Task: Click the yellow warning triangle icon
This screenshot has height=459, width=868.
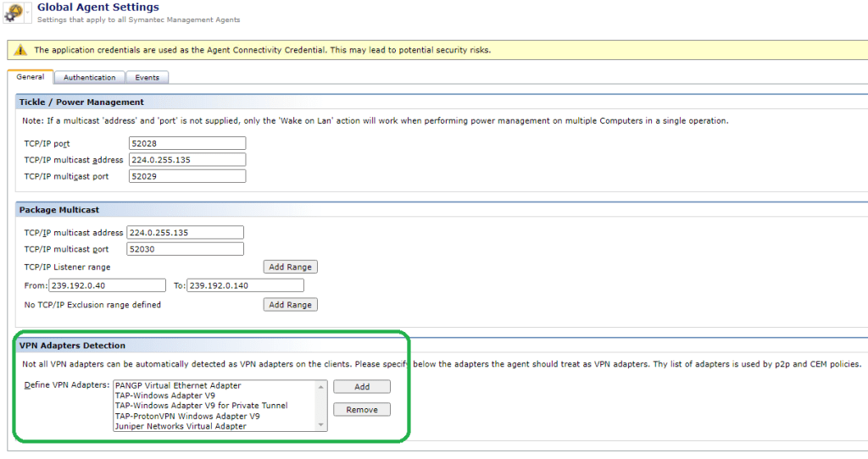Action: [20, 50]
